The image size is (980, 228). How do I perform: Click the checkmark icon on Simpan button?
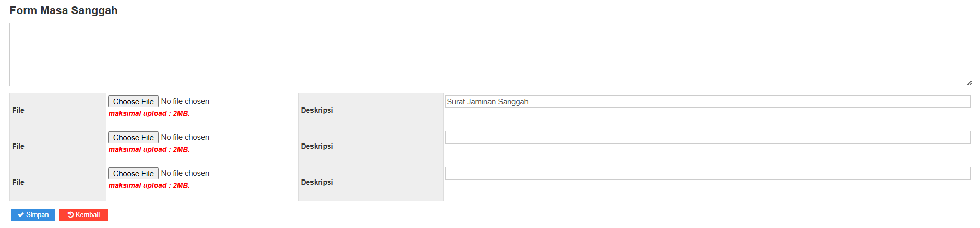point(20,215)
